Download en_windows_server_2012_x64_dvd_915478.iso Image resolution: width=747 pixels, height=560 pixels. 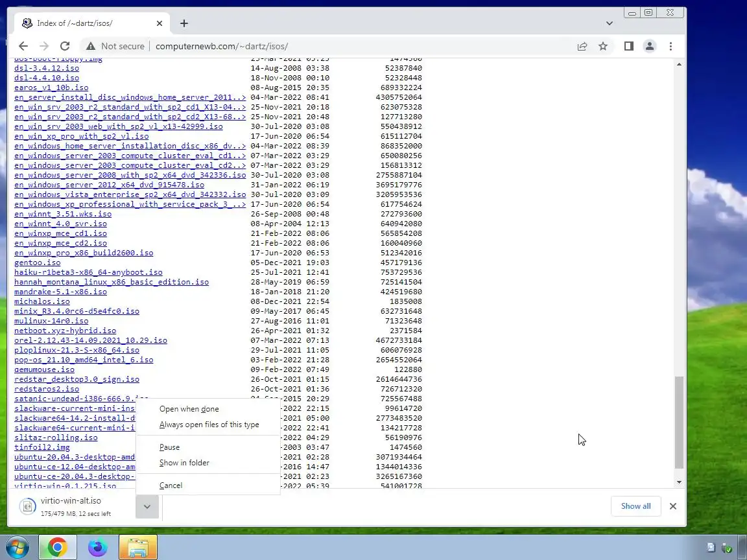(x=110, y=185)
